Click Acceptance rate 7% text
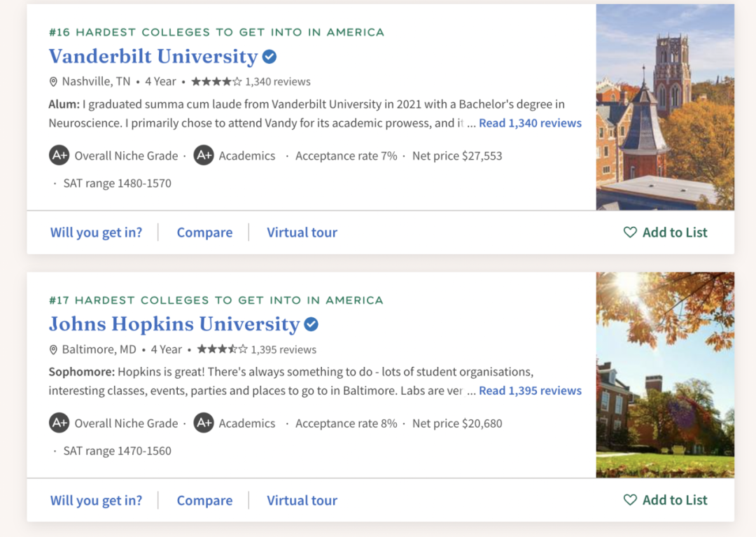The image size is (756, 537). pyautogui.click(x=346, y=155)
